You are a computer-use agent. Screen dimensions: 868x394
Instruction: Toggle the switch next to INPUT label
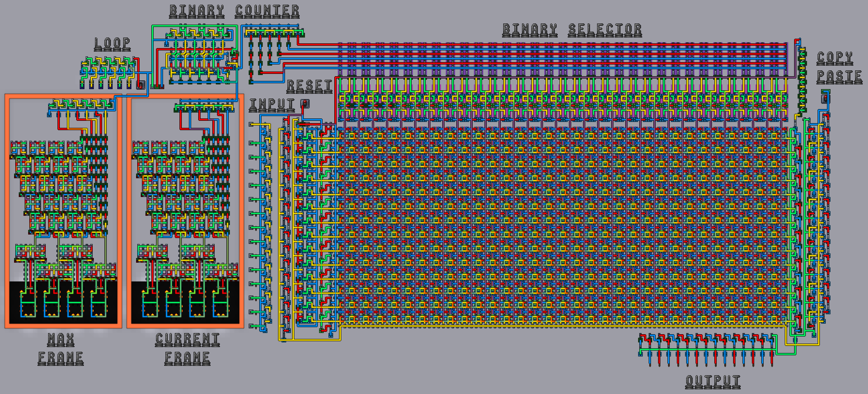(x=305, y=103)
